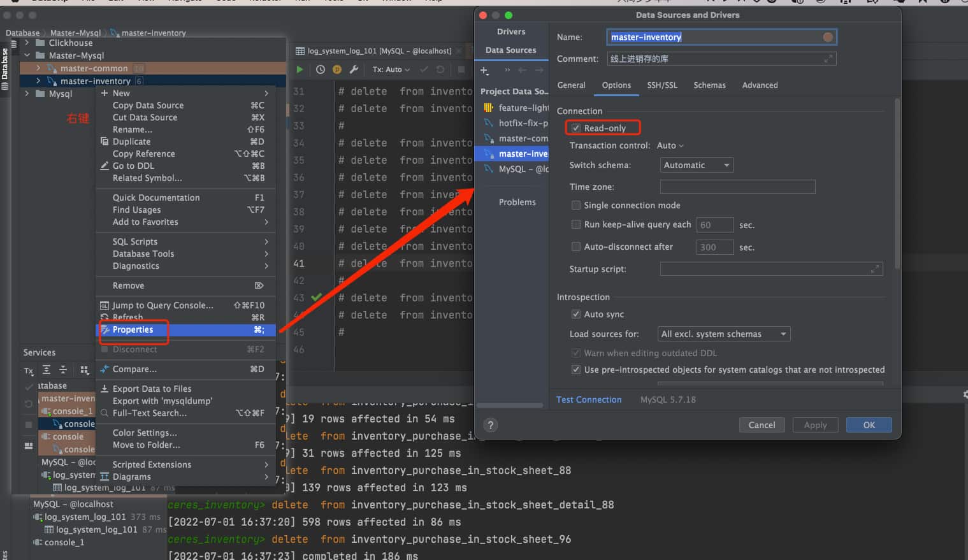This screenshot has width=968, height=560.
Task: Click the data source color circle in Name field
Action: tap(828, 37)
